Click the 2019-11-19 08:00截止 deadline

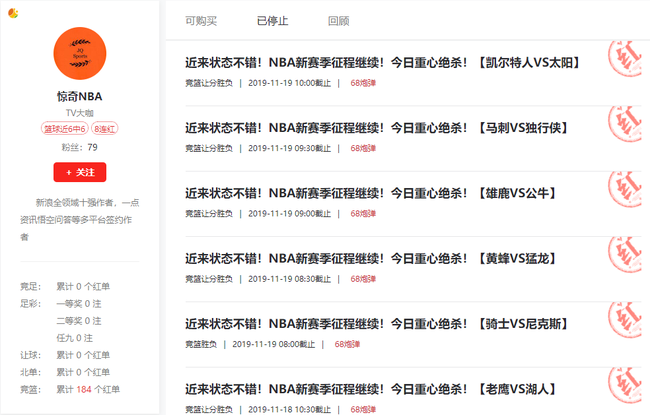pyautogui.click(x=274, y=344)
